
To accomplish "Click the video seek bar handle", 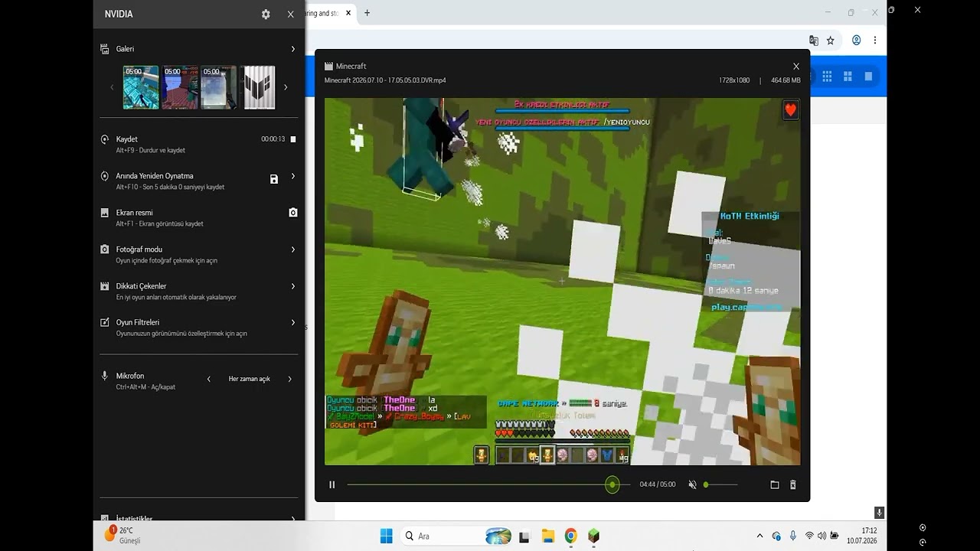I will coord(612,484).
